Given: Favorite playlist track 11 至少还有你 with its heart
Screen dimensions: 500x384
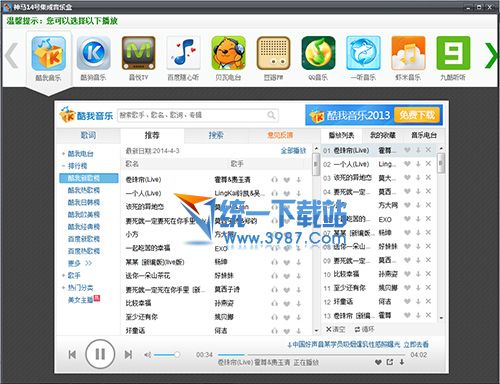Looking at the screenshot, I should (x=407, y=287).
